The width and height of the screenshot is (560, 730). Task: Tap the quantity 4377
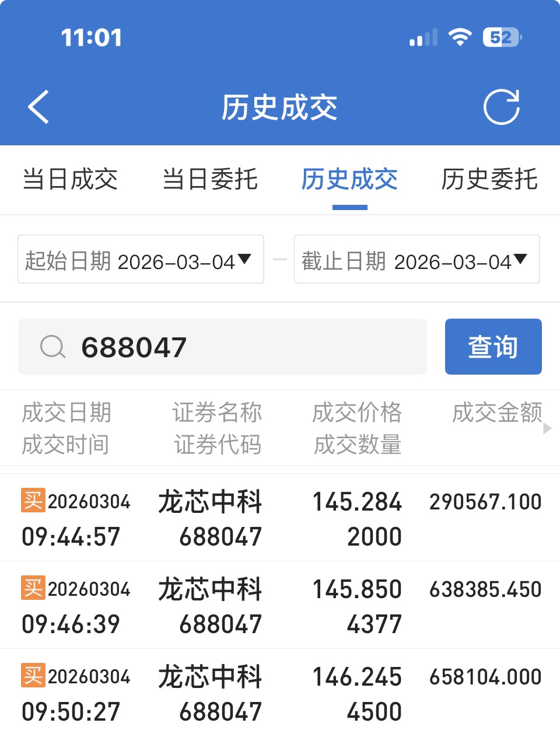(374, 624)
